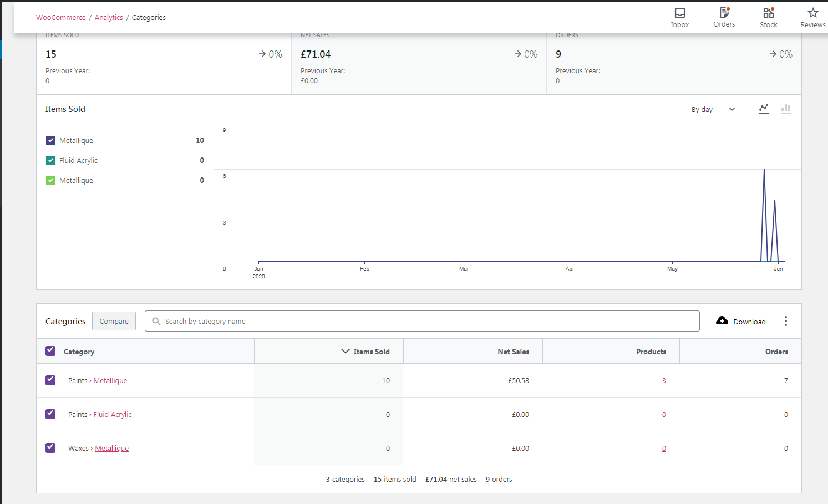The width and height of the screenshot is (828, 504).
Task: Toggle the dark blue Metallique legend swatch
Action: 50,140
